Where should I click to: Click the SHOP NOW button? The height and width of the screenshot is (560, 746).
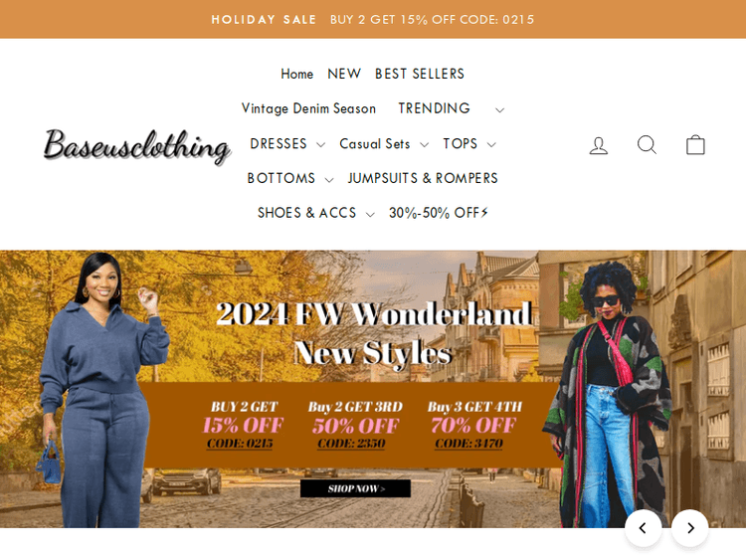[x=355, y=488]
